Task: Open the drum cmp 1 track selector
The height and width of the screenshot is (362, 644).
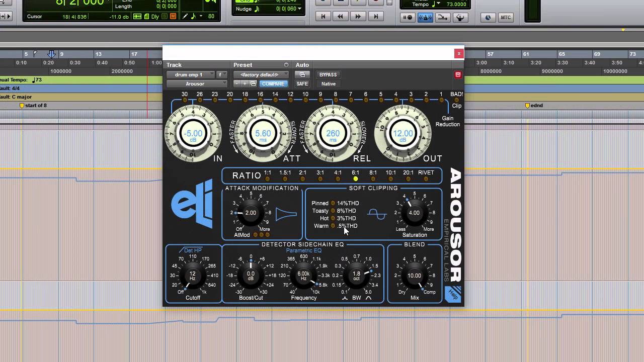Action: (x=191, y=74)
